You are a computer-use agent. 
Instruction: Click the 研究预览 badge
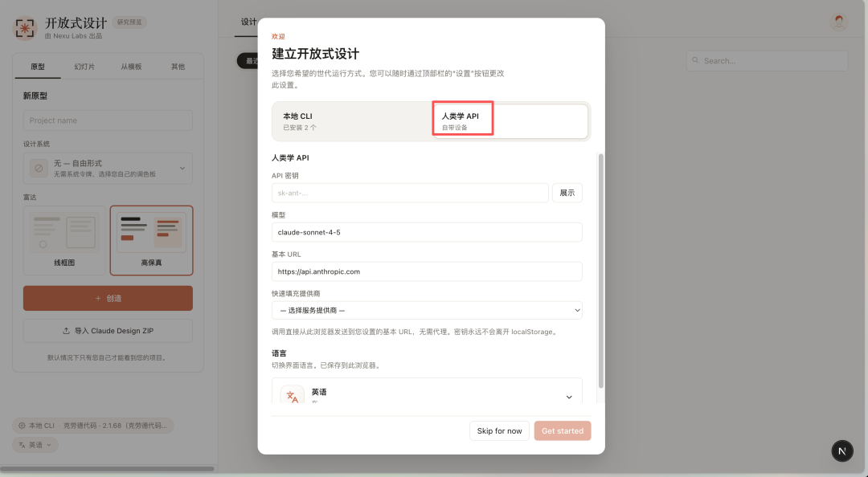(x=129, y=22)
